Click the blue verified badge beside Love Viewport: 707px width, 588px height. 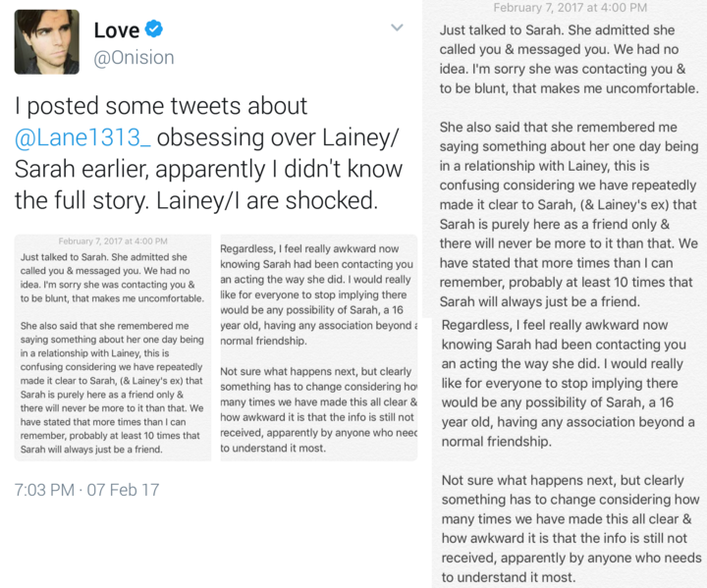point(153,29)
